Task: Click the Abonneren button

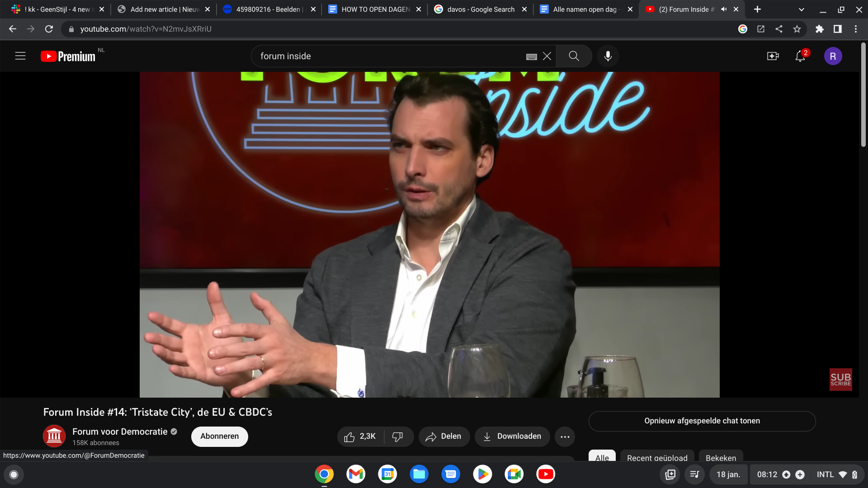Action: coord(219,436)
